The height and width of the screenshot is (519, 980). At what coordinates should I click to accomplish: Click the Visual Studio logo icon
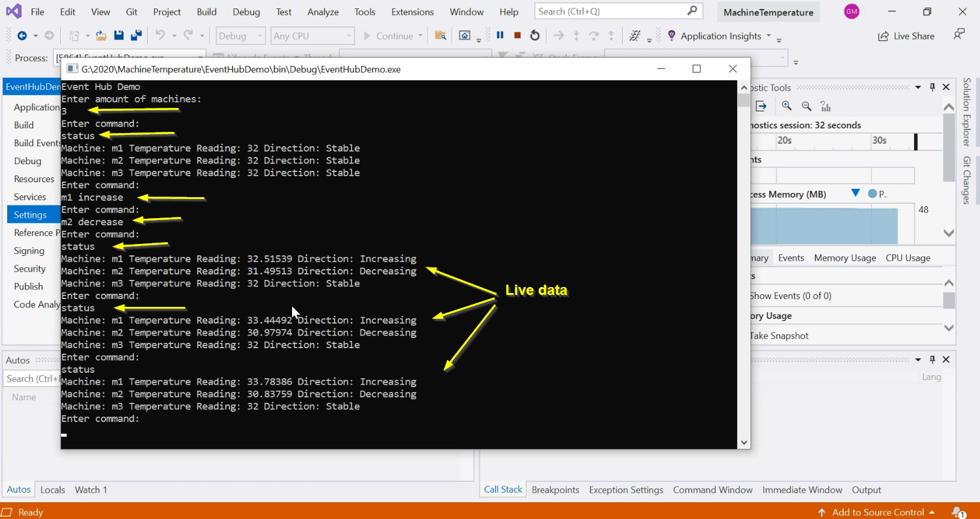click(x=13, y=11)
